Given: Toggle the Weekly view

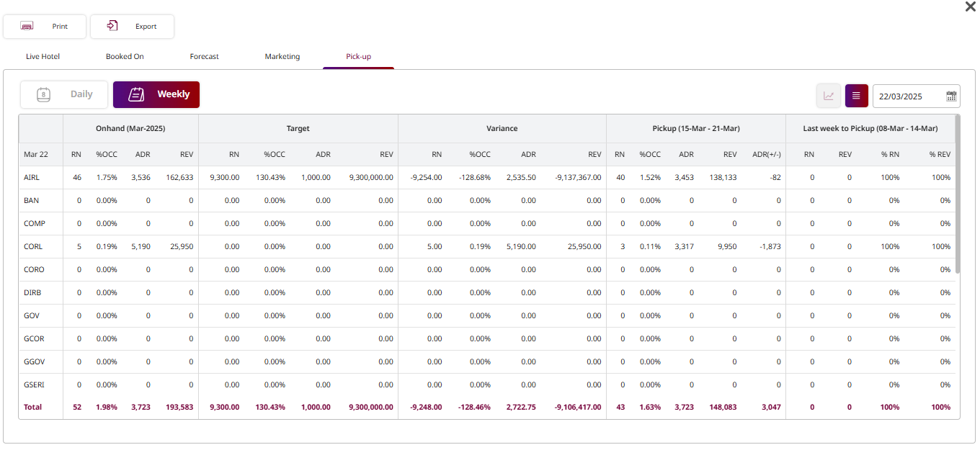Looking at the screenshot, I should (x=173, y=94).
